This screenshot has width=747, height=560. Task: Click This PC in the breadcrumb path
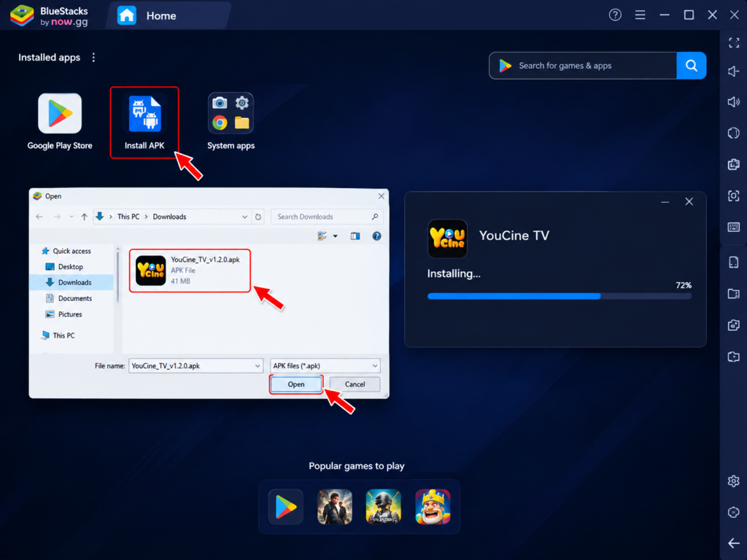click(x=128, y=217)
